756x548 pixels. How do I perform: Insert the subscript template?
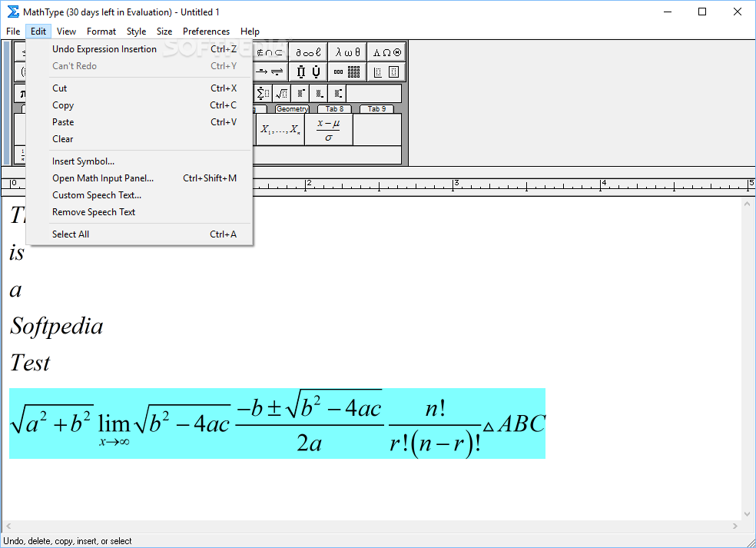(319, 93)
